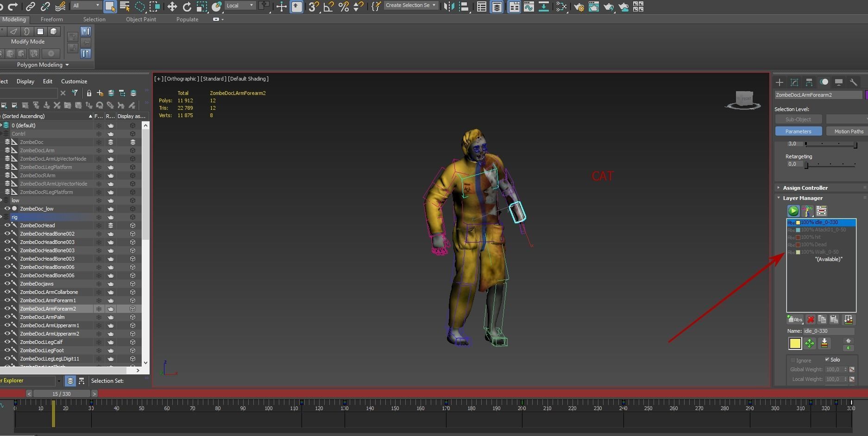This screenshot has height=436, width=868.
Task: Activate the Select and Scale tool
Action: [202, 6]
